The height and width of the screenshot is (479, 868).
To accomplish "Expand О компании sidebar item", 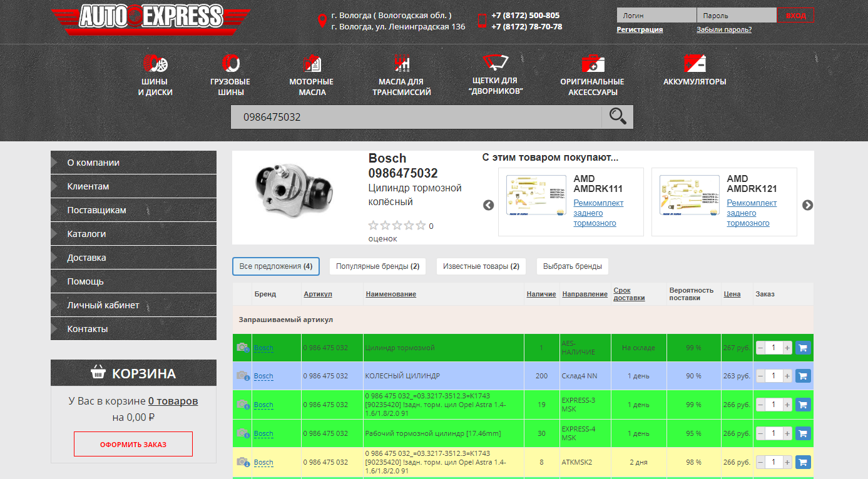I will point(133,163).
